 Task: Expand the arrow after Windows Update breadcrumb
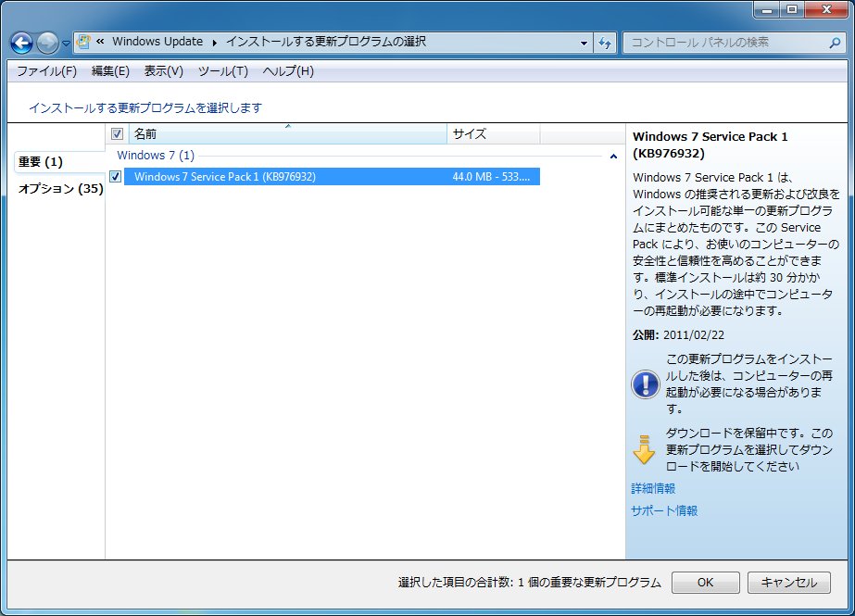(214, 42)
